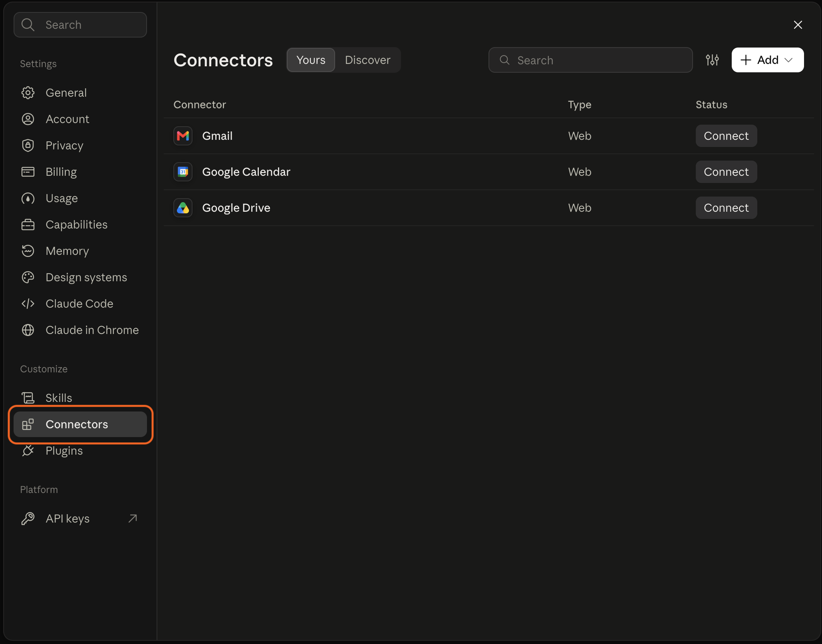Click the Status column header

point(711,105)
